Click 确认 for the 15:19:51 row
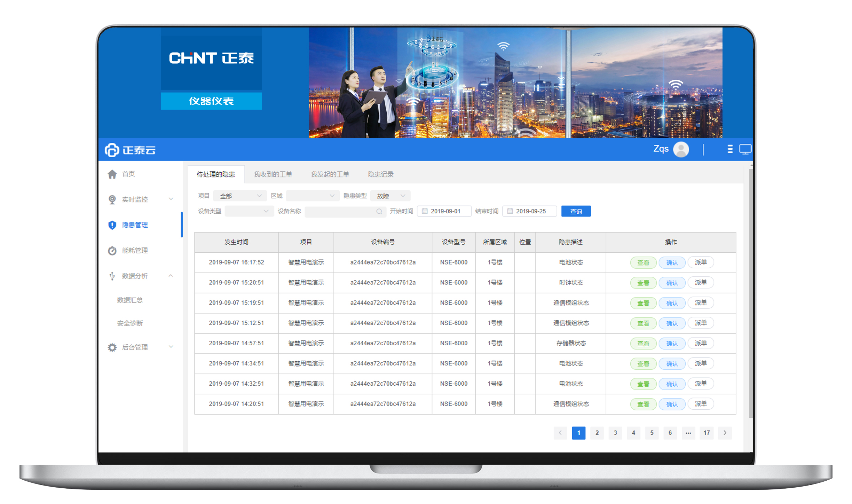The height and width of the screenshot is (504, 852). click(x=672, y=303)
